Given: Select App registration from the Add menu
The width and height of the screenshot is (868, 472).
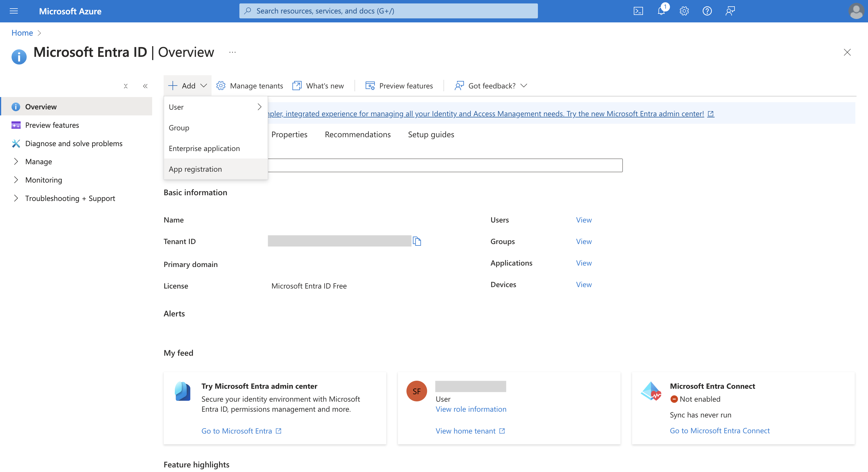Looking at the screenshot, I should tap(195, 169).
